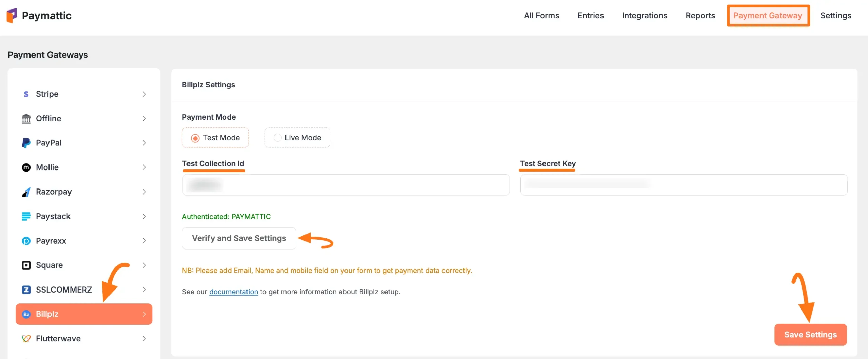Image resolution: width=868 pixels, height=359 pixels.
Task: Select the Billplz gateway option
Action: pos(47,314)
